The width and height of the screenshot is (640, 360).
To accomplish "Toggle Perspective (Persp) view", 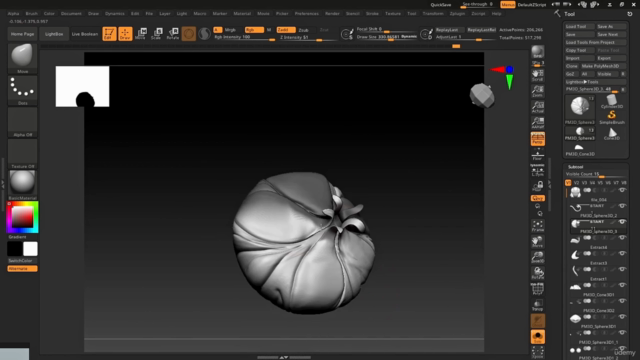I will point(538,139).
